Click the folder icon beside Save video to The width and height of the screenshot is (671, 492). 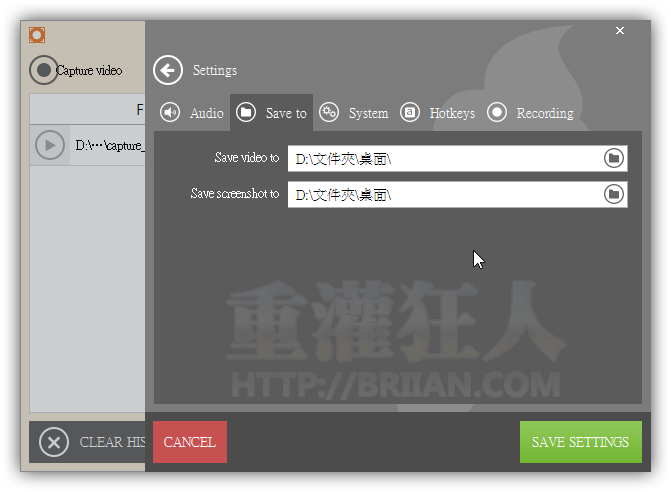(614, 158)
